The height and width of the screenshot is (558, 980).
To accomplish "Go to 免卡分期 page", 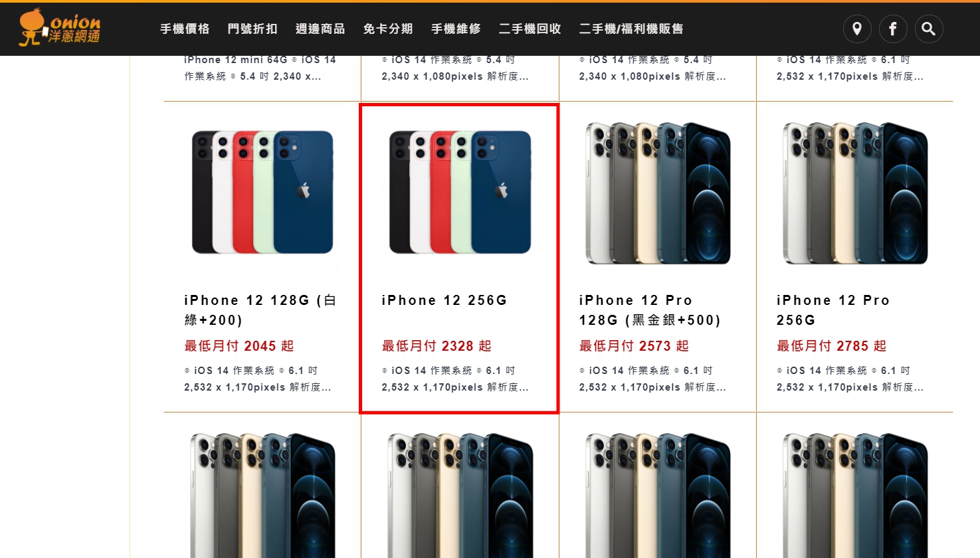I will tap(388, 29).
